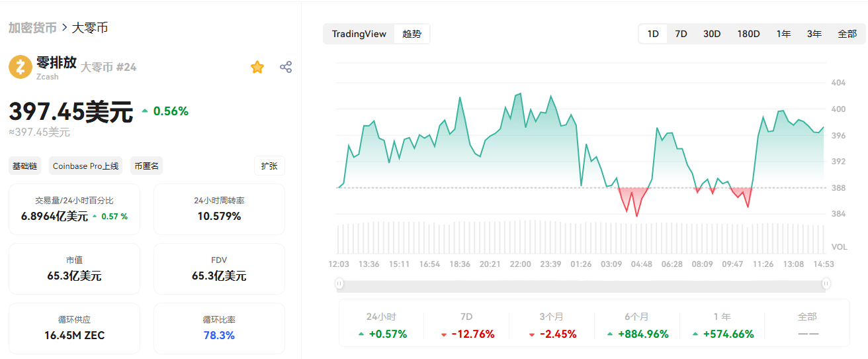Image resolution: width=868 pixels, height=359 pixels.
Task: Click the green up-arrow next to 0.56%
Action: pos(145,111)
